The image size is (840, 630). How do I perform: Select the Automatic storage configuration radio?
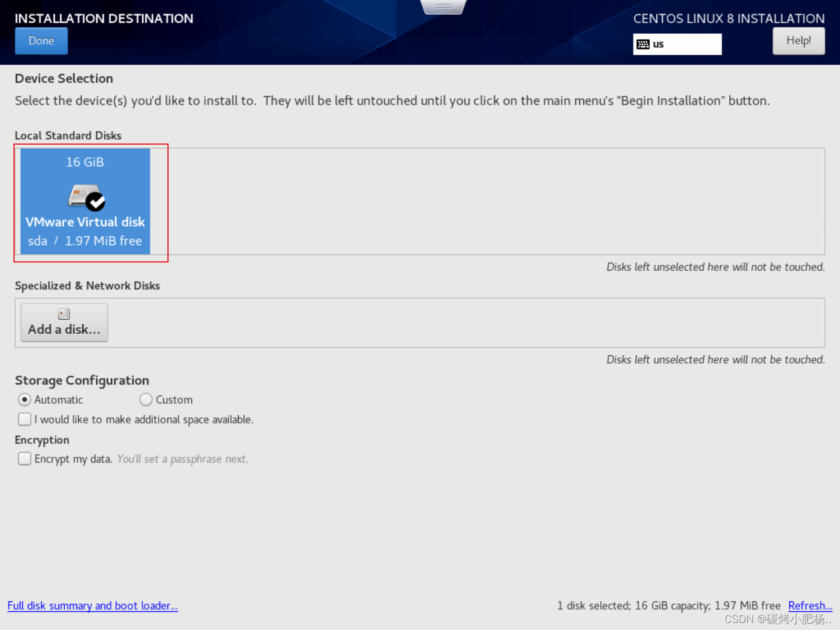(x=24, y=400)
